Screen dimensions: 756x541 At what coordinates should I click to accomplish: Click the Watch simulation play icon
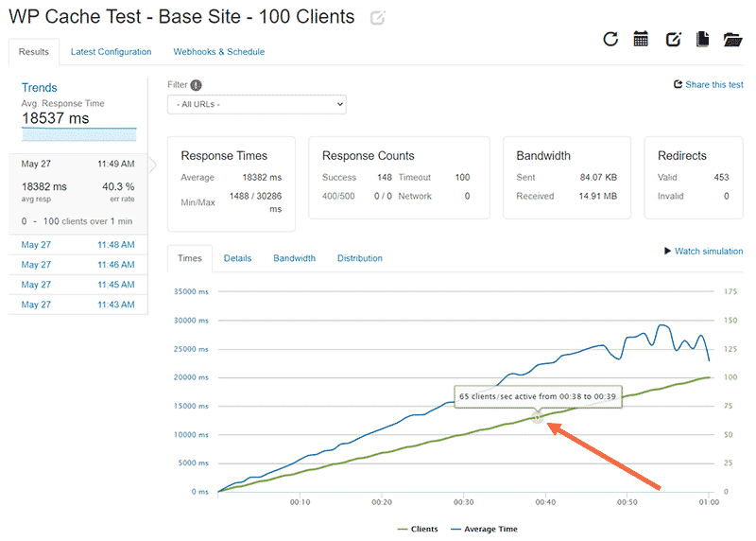[668, 251]
